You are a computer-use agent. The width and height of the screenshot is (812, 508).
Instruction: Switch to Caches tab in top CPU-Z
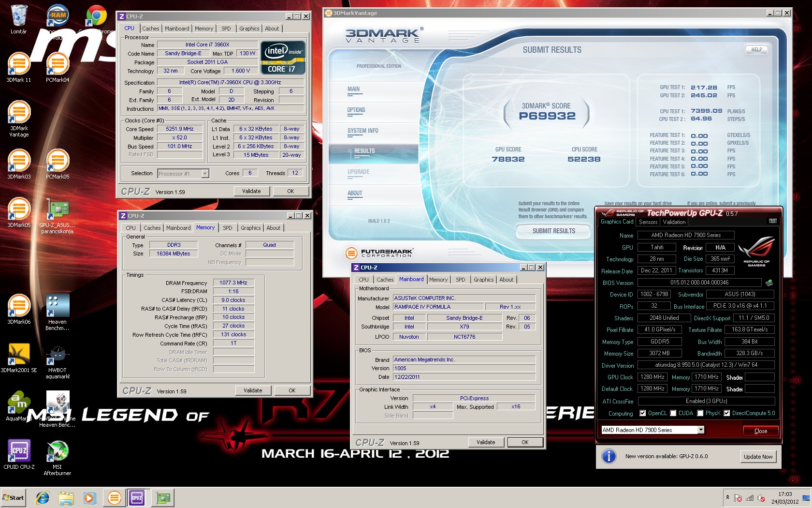(x=151, y=29)
